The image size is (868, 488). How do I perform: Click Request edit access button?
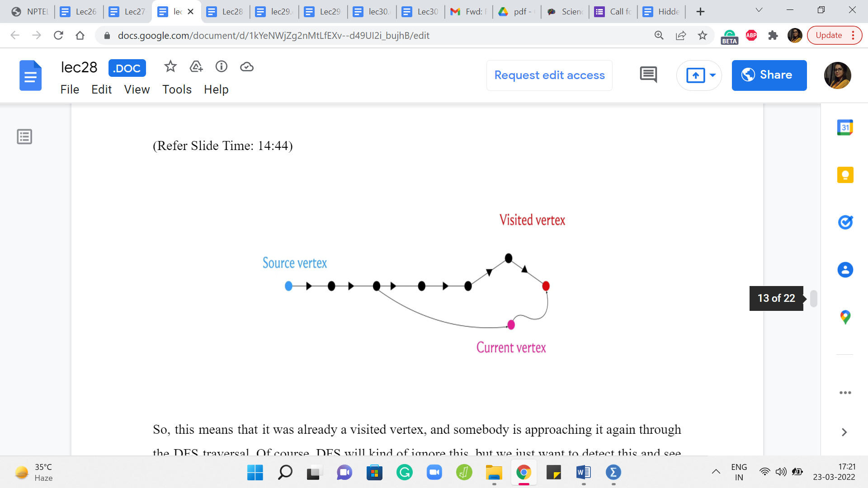point(549,75)
